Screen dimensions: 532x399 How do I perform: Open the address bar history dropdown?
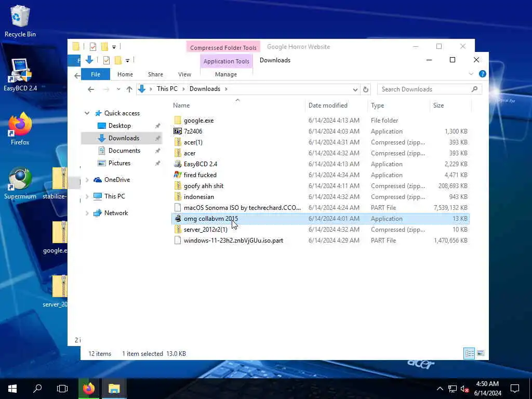pos(355,89)
